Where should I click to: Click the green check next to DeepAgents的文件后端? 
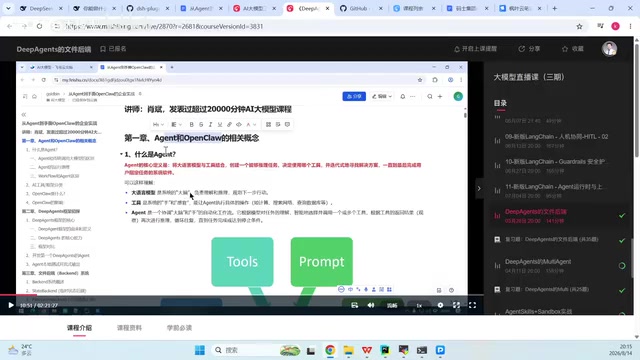[622, 216]
